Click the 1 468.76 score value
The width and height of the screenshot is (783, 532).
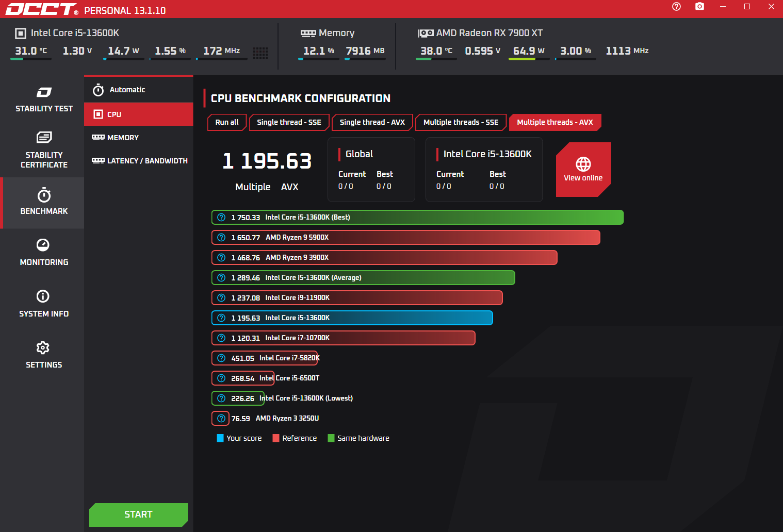(x=246, y=258)
